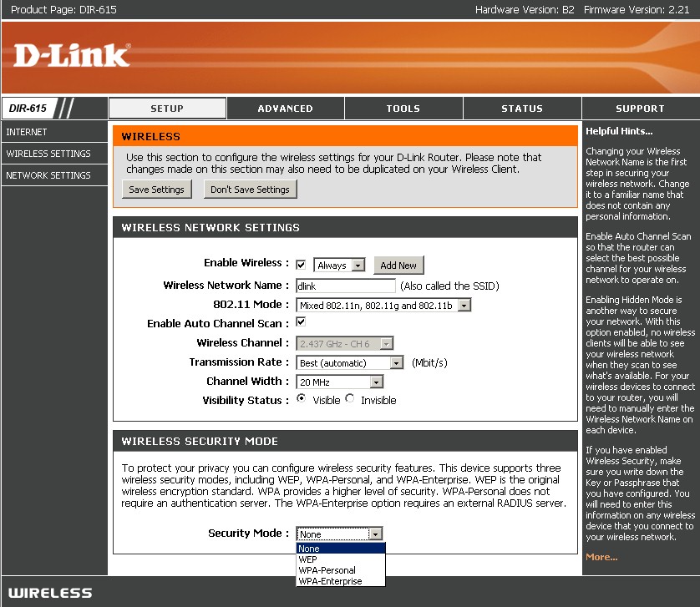The image size is (700, 607).
Task: Click the Wireless Network Settings heading
Action: (x=211, y=227)
